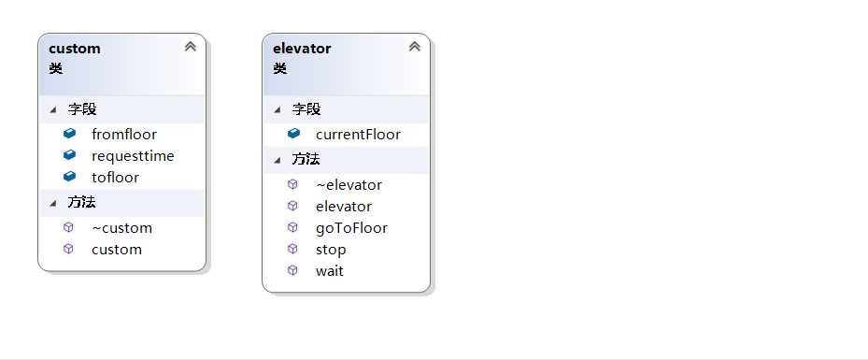Click the requesttime field icon
868x360 pixels.
tap(69, 155)
